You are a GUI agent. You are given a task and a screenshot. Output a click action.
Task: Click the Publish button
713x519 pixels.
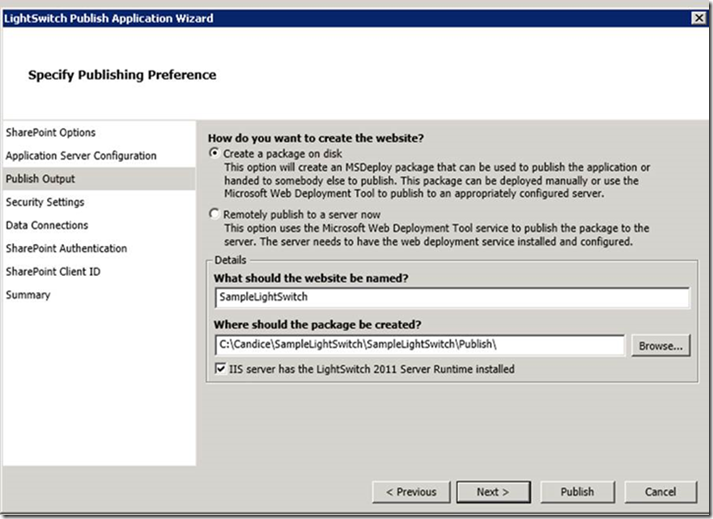pos(577,492)
